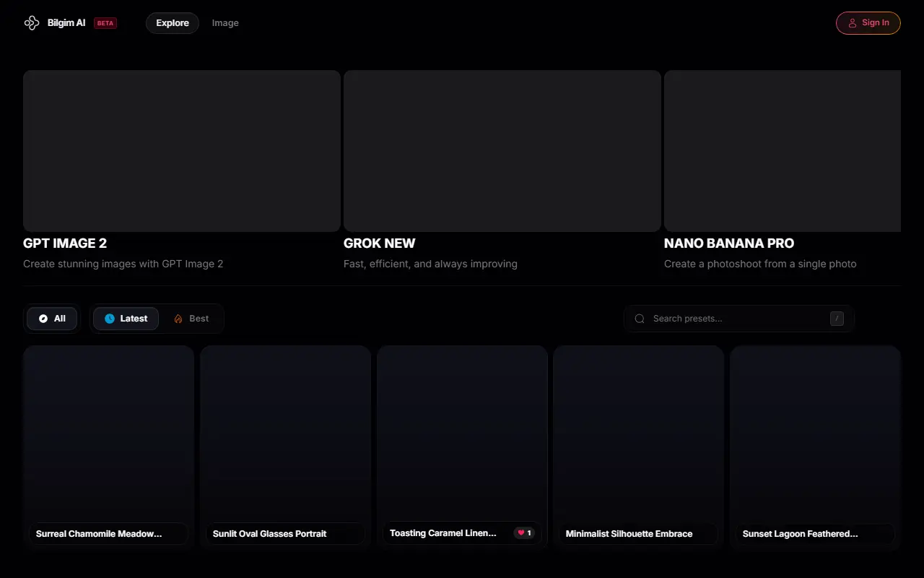Screen dimensions: 924x578
Task: Click the flame icon beside Best
Action: 178,319
